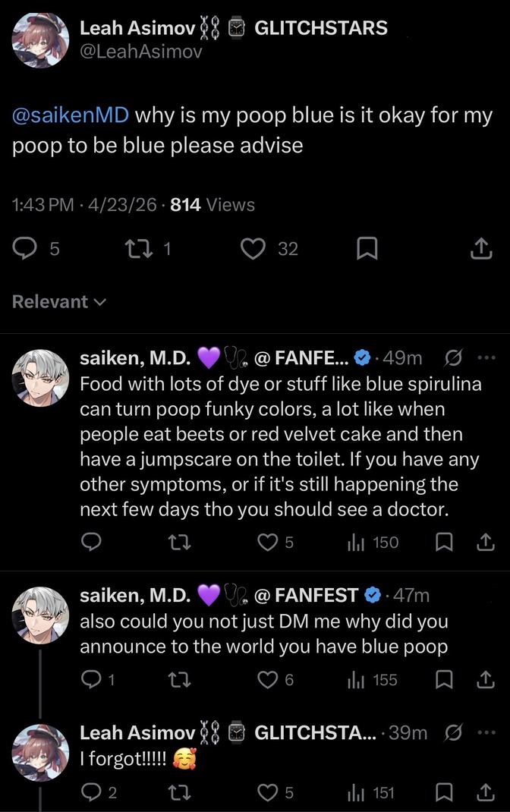Viewport: 510px width, 812px height.
Task: Like the main tweet with 32 likes
Action: 252,249
